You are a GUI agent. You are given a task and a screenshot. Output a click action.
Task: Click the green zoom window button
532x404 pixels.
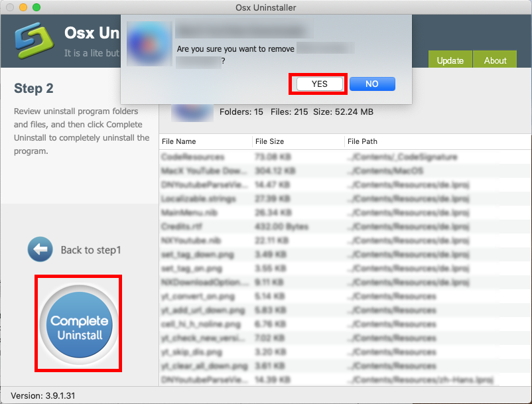[36, 7]
